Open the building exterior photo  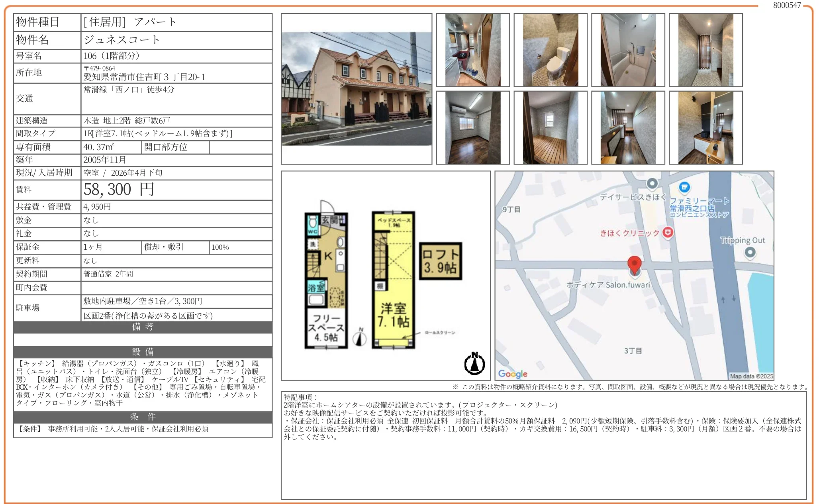tap(356, 89)
